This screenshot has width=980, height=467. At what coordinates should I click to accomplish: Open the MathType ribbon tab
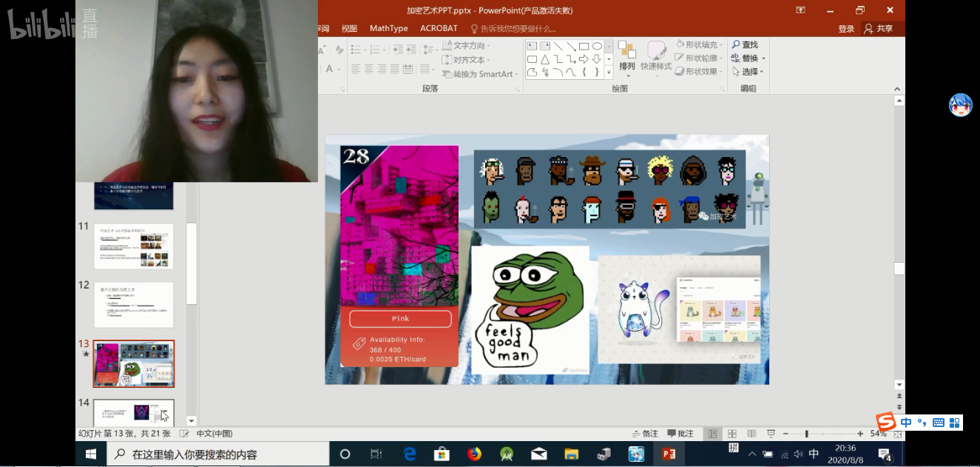point(388,28)
